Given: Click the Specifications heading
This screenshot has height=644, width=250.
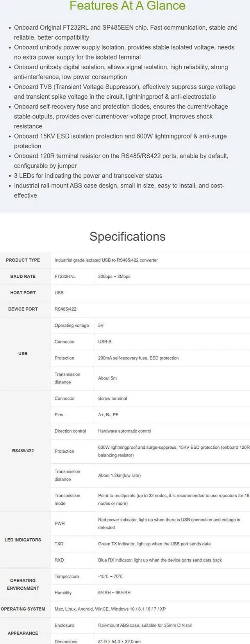Looking at the screenshot, I should click(127, 236).
